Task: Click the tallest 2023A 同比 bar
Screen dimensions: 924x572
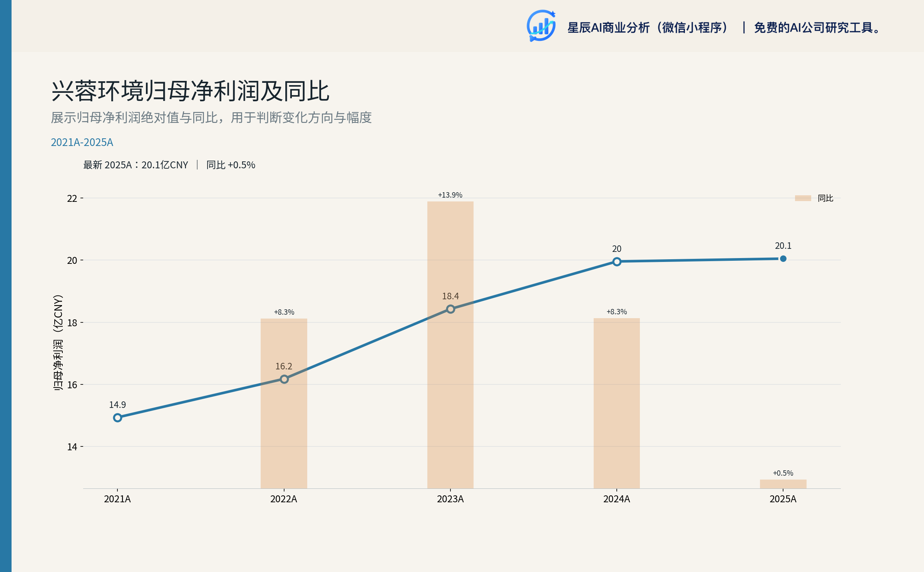Action: [450, 345]
